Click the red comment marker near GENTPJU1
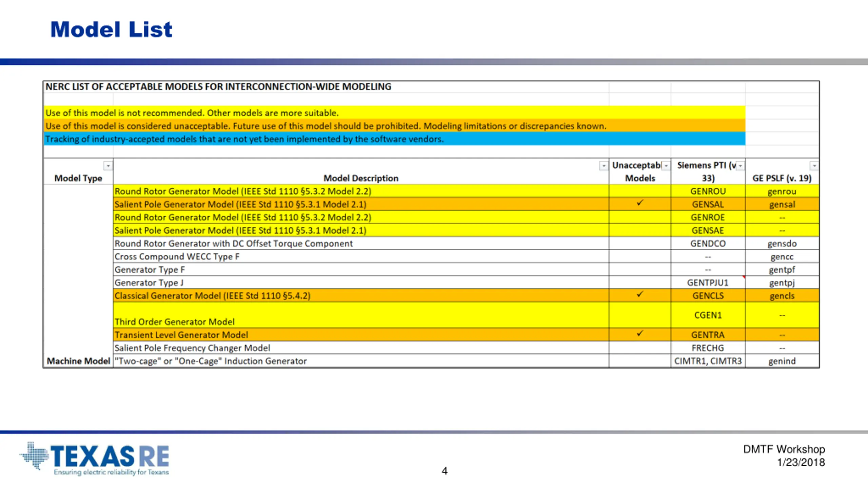 click(x=744, y=277)
